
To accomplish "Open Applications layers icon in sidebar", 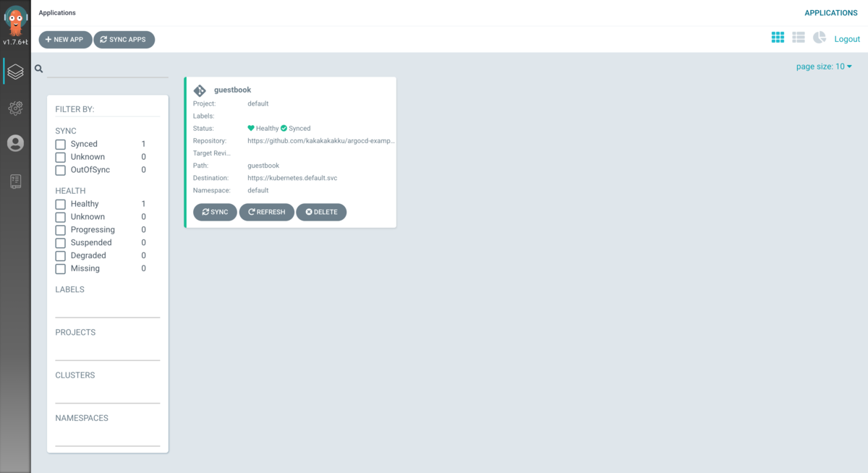I will point(15,72).
